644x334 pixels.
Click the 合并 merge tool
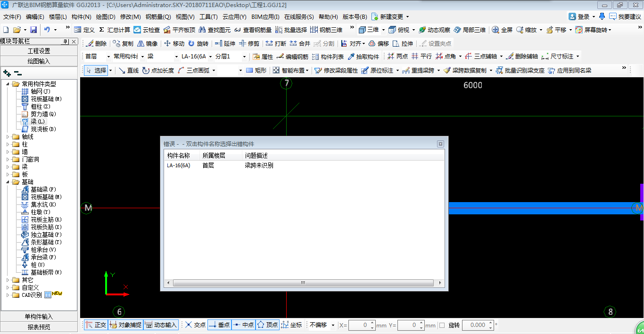(300, 43)
